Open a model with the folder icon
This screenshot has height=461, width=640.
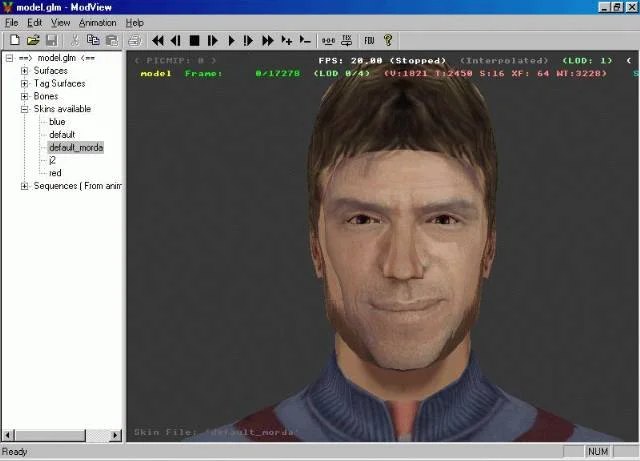(x=33, y=40)
